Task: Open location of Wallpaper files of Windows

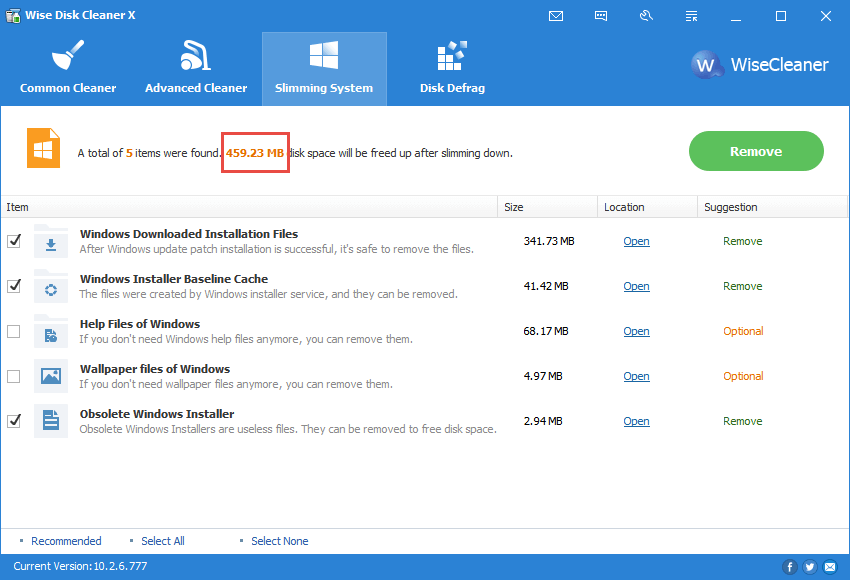Action: pyautogui.click(x=636, y=376)
